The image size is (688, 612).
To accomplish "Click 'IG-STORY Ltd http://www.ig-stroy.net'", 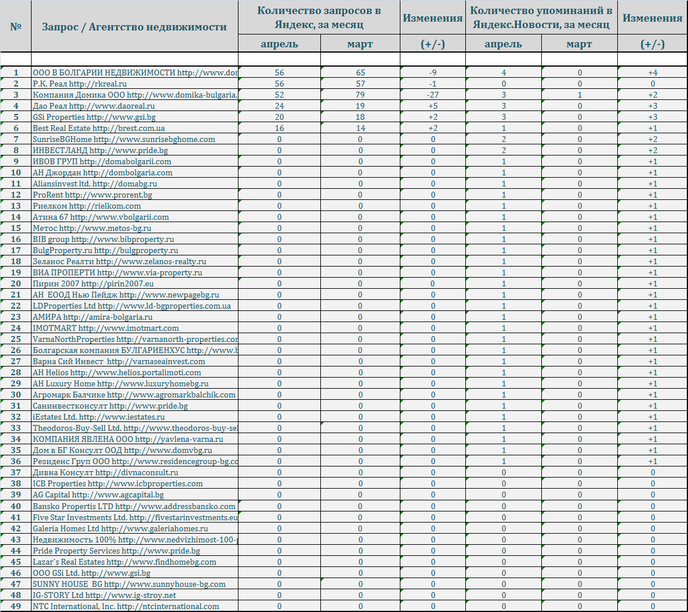I will (135, 595).
